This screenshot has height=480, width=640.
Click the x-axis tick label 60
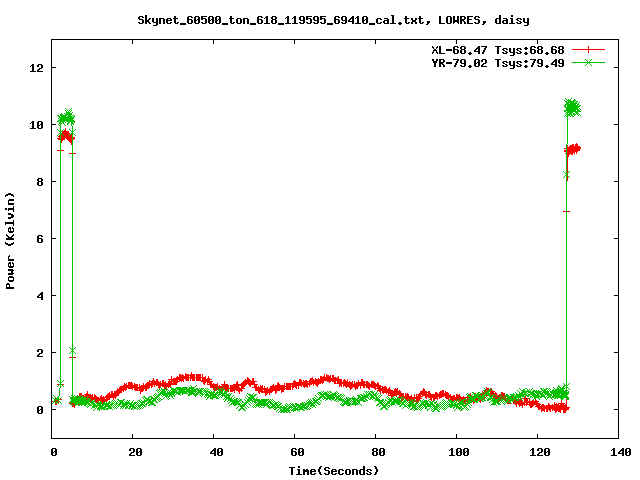coord(297,452)
